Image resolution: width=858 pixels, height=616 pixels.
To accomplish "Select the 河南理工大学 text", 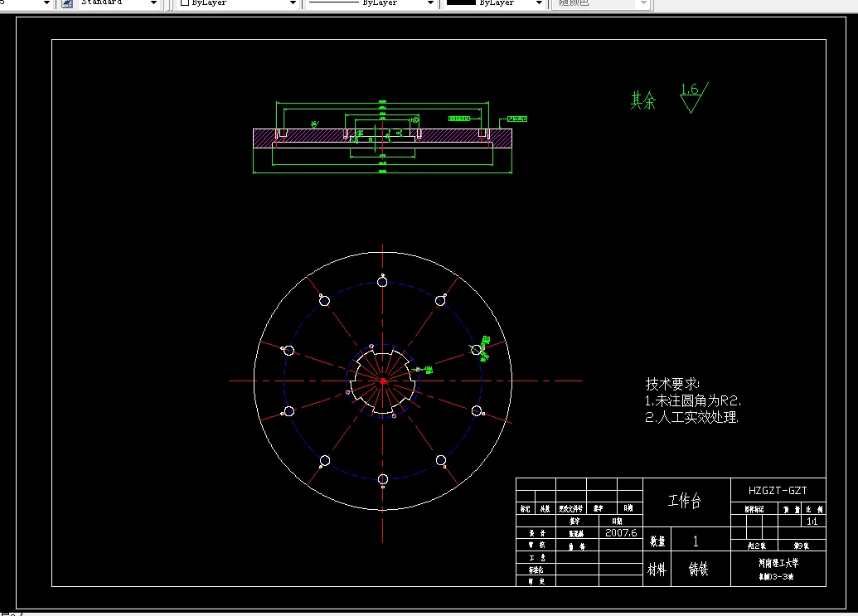I will click(x=778, y=562).
